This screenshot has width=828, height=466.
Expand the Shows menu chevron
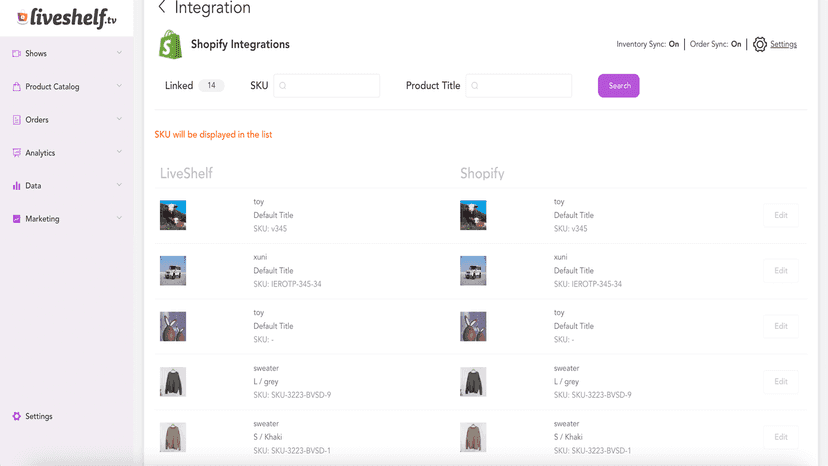point(119,53)
